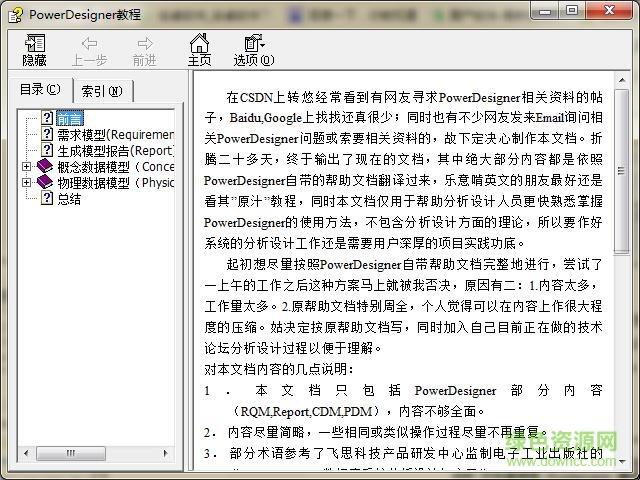Expand the 物理数据模型 tree node
Image resolution: width=640 pixels, height=480 pixels.
coord(26,182)
